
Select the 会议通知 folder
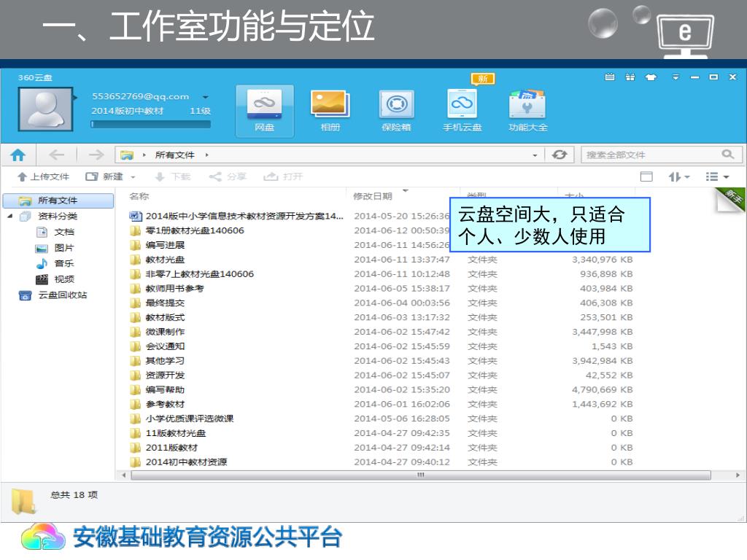(158, 346)
